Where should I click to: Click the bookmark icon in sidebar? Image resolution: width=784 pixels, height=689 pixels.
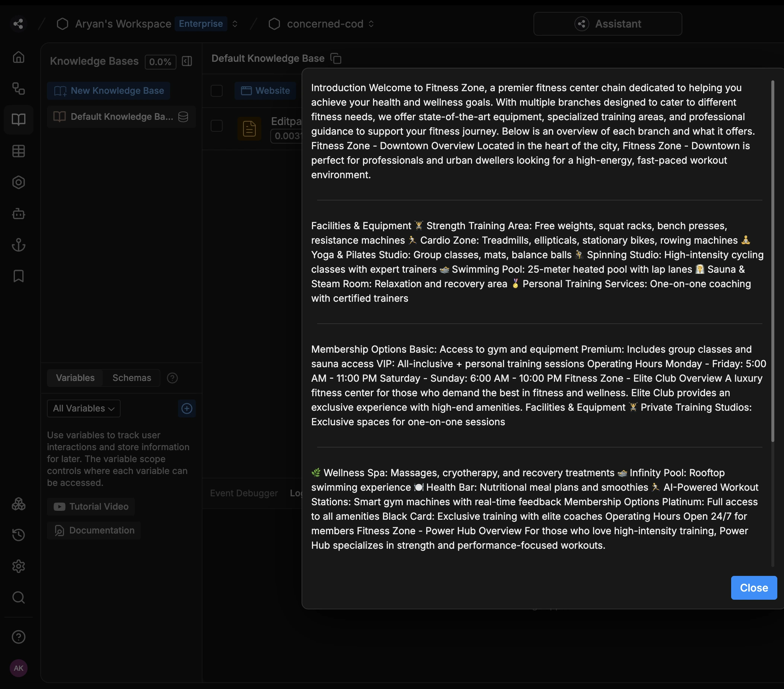tap(18, 276)
